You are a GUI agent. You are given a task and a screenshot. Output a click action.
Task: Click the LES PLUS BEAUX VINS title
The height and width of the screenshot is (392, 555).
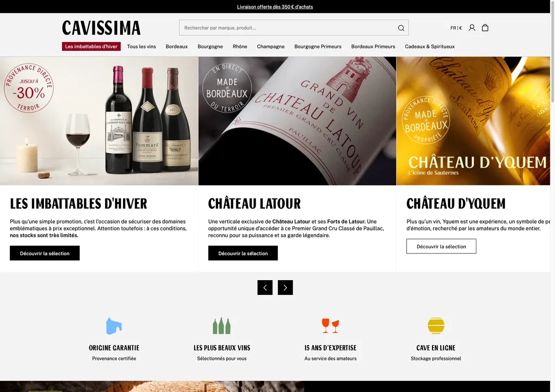click(222, 348)
